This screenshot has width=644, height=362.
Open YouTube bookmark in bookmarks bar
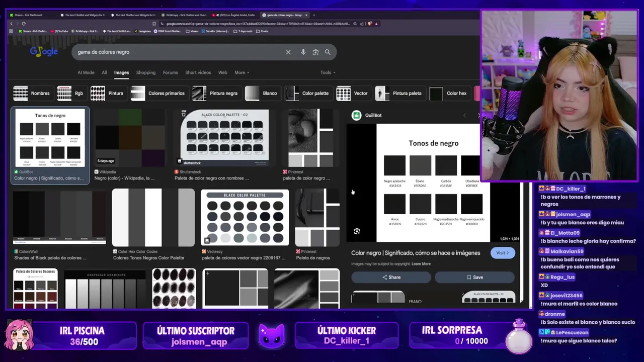tap(59, 31)
